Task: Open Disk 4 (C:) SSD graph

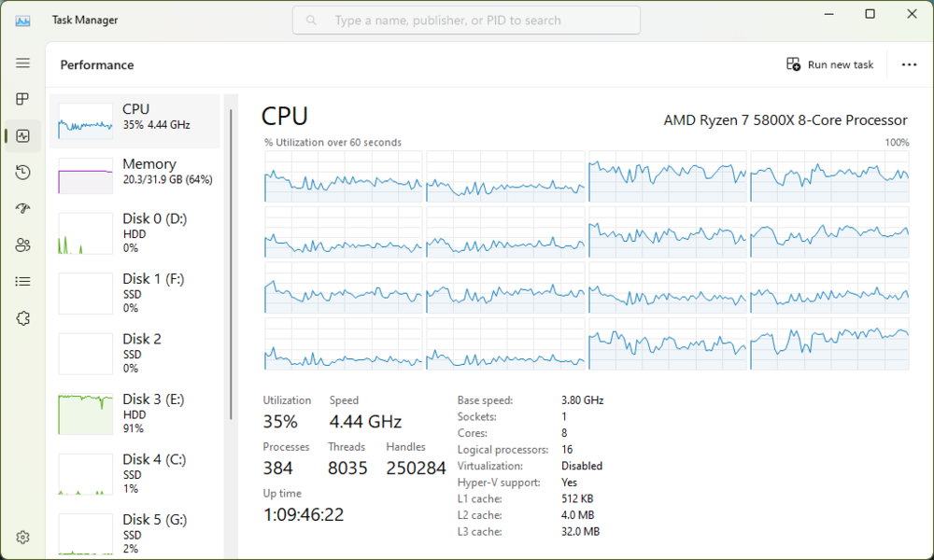Action: 134,473
